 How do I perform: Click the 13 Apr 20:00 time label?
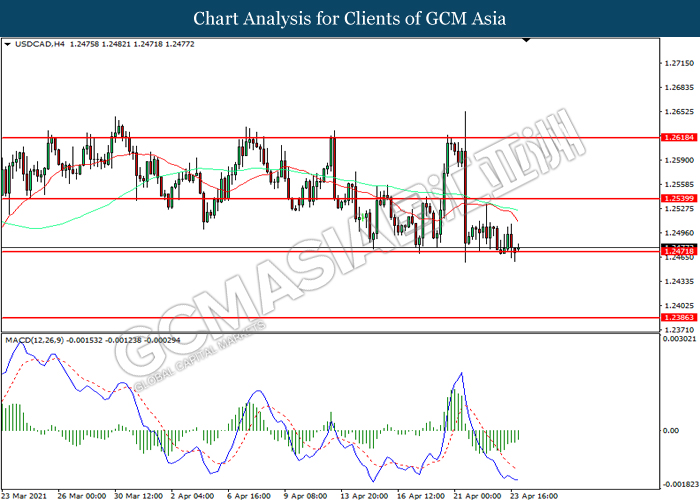coord(364,496)
